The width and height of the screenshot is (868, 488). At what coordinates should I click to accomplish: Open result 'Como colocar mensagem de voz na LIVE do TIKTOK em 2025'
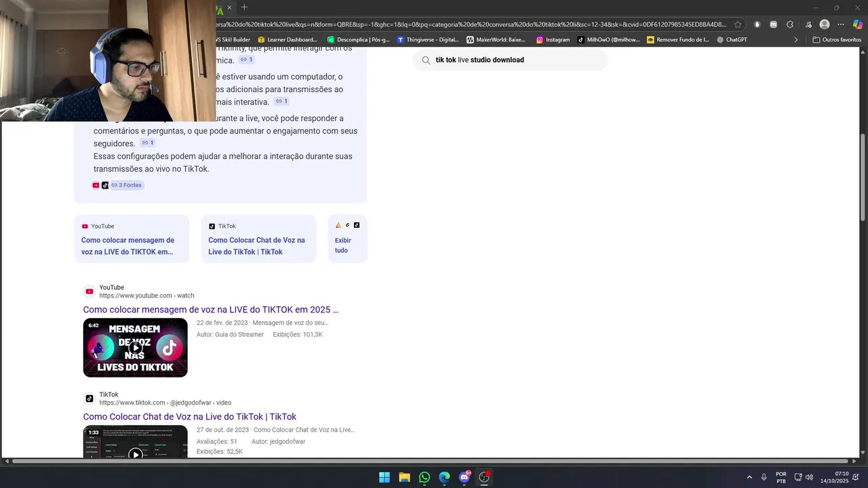(x=211, y=310)
